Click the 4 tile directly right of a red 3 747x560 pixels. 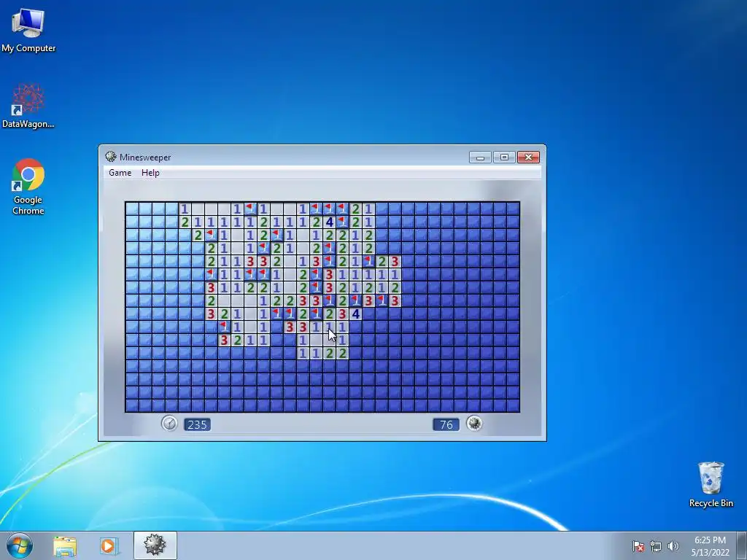[355, 314]
